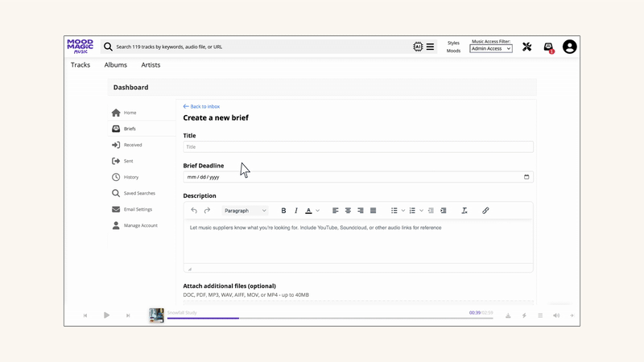Open the user profile avatar
The height and width of the screenshot is (362, 644).
click(570, 47)
